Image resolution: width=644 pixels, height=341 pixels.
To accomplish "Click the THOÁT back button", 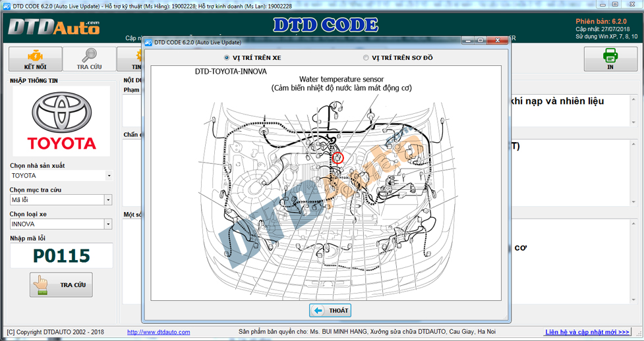I will click(330, 311).
